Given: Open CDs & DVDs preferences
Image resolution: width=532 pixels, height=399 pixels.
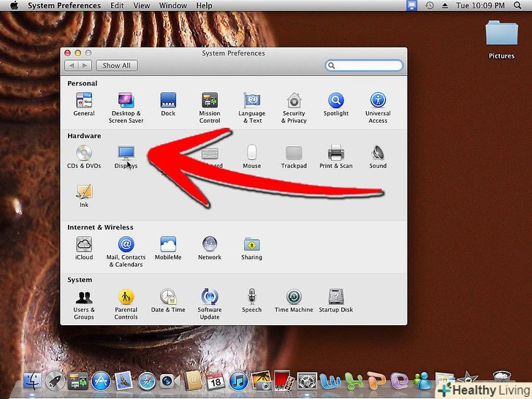Looking at the screenshot, I should click(x=84, y=156).
